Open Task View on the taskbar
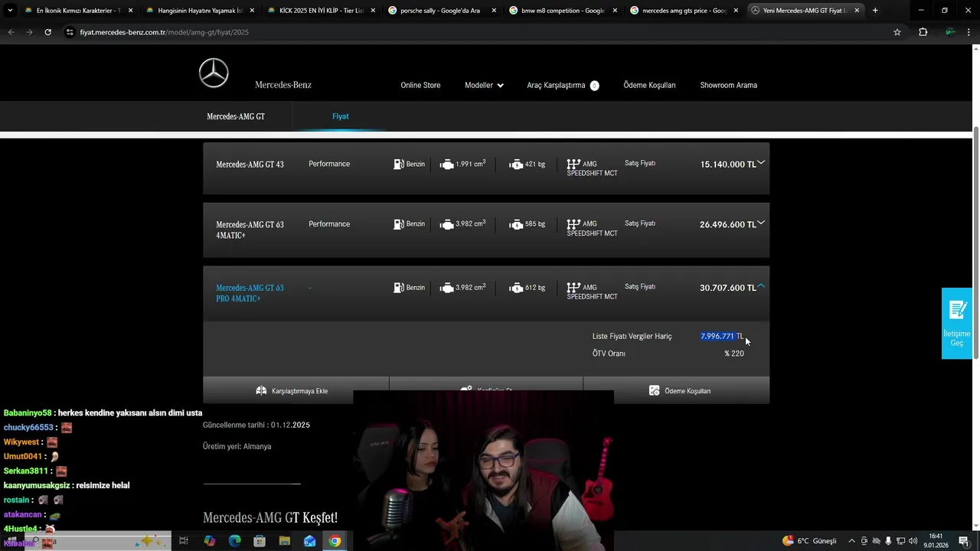The image size is (980, 551). point(184,541)
